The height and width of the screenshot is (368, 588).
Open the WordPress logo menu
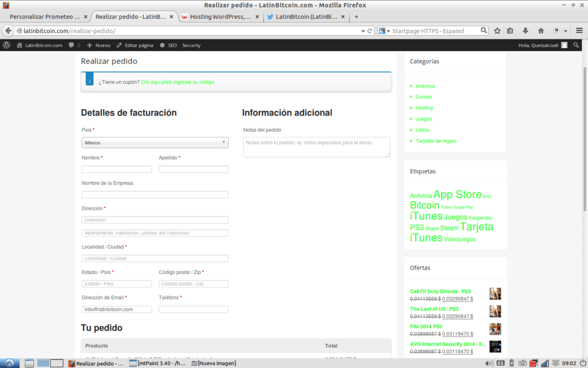pyautogui.click(x=7, y=45)
